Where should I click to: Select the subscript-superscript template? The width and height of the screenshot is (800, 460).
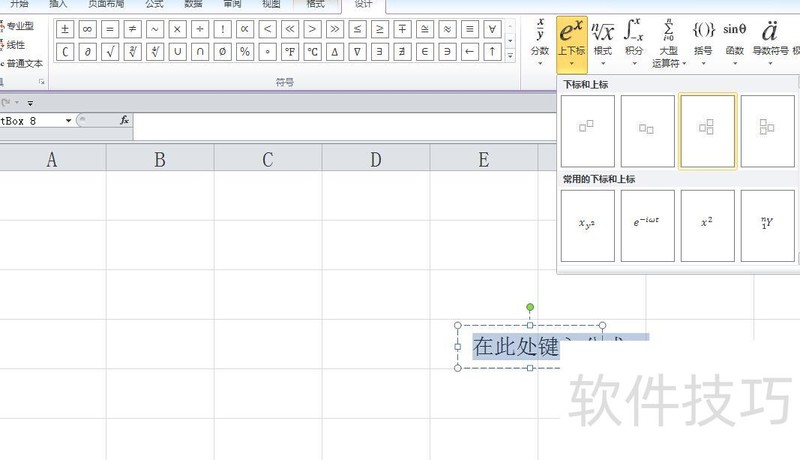(x=708, y=130)
